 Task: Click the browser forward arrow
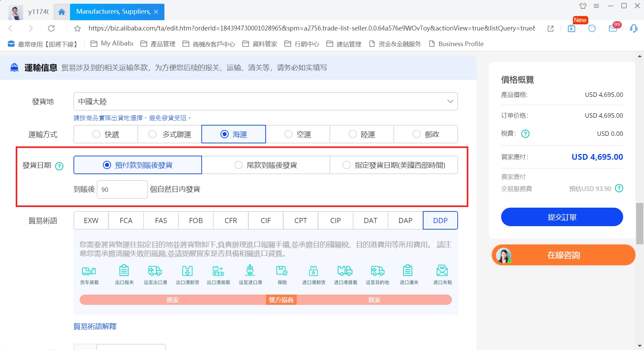click(x=31, y=28)
